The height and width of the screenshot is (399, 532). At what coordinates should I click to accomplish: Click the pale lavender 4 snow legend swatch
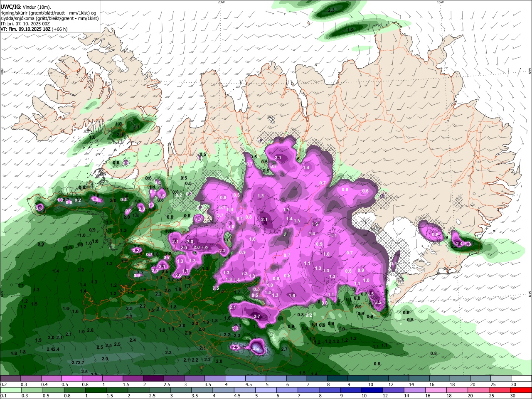click(235, 378)
